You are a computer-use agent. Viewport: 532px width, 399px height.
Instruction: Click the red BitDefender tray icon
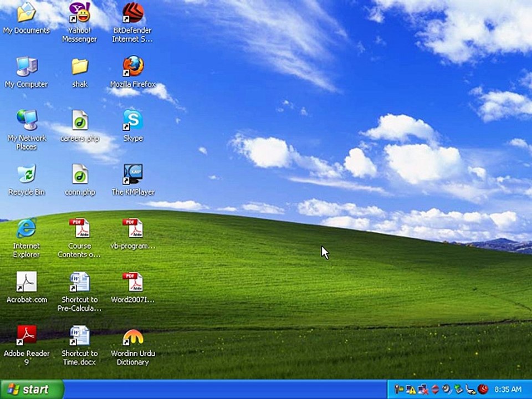coord(483,389)
